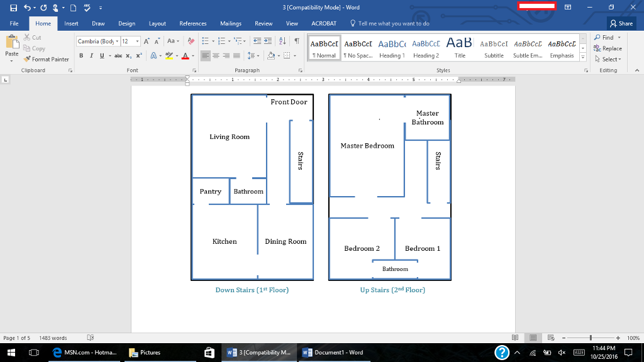Open the font name dropdown
The image size is (644, 362).
[x=117, y=41]
